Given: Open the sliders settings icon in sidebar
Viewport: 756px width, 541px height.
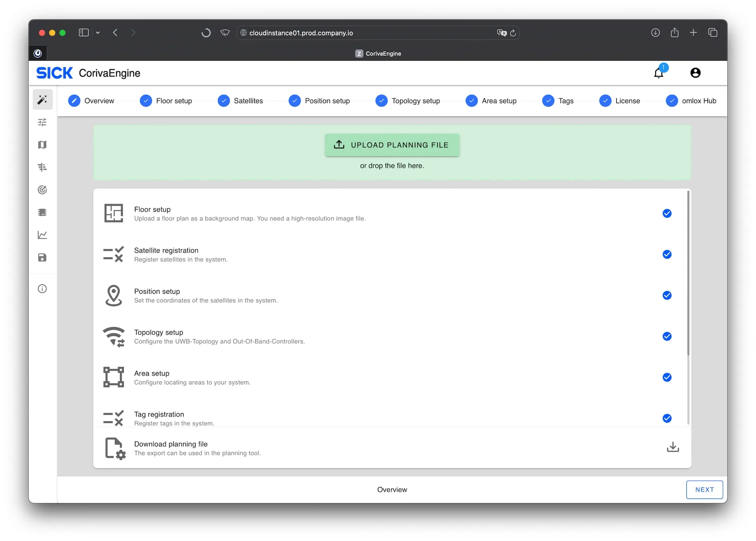Looking at the screenshot, I should tap(43, 122).
